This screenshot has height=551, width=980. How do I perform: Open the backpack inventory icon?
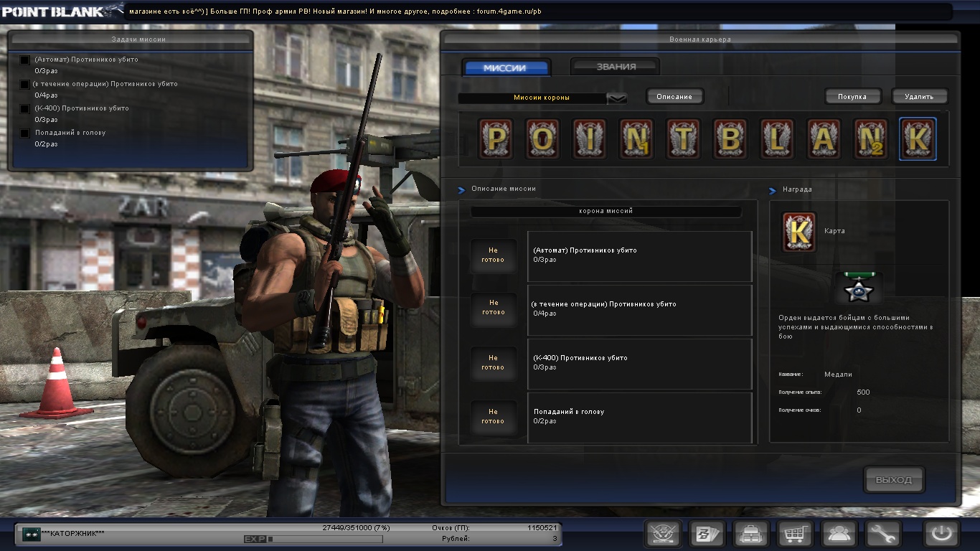[x=750, y=534]
